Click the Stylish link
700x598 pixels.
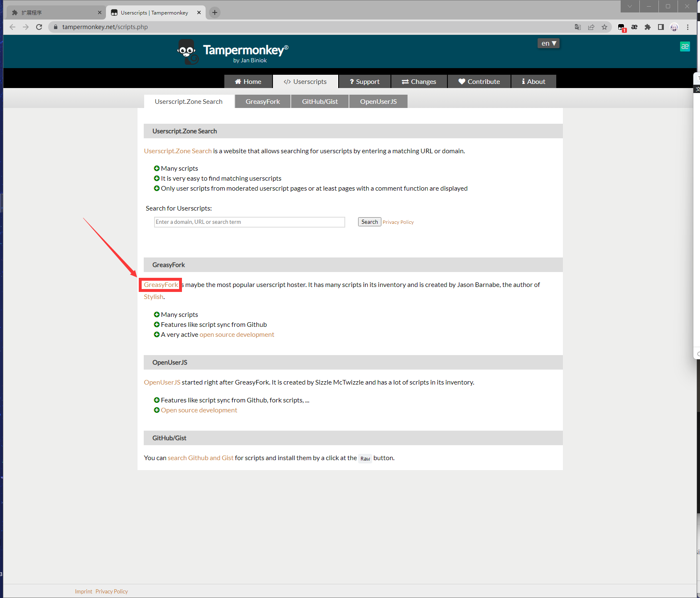(x=154, y=297)
